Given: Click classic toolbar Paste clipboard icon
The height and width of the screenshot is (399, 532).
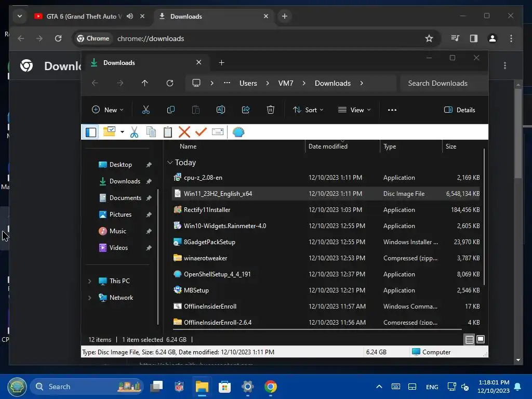Looking at the screenshot, I should coord(168,132).
